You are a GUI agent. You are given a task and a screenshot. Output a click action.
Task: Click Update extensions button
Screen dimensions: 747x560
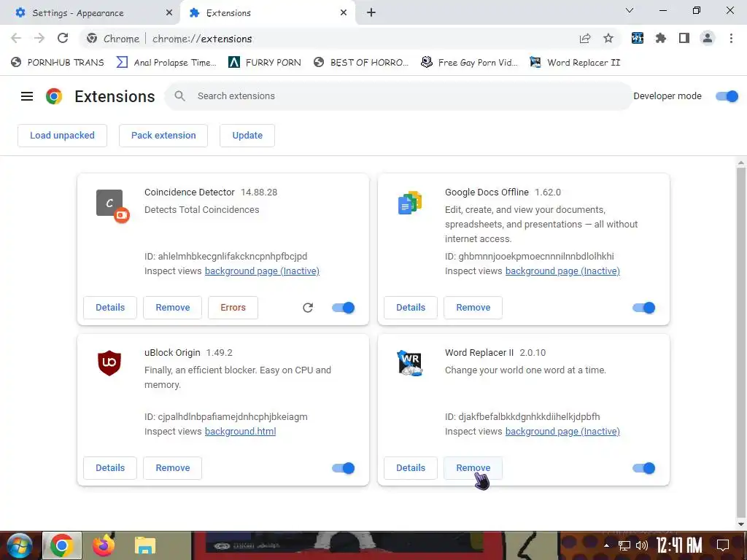point(247,136)
